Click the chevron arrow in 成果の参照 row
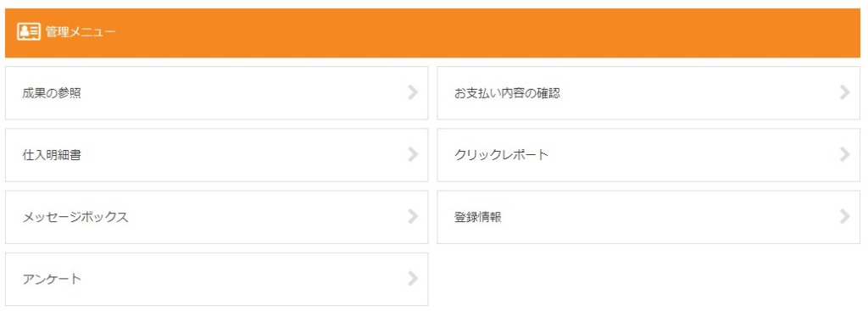Image resolution: width=868 pixels, height=311 pixels. coord(413,92)
